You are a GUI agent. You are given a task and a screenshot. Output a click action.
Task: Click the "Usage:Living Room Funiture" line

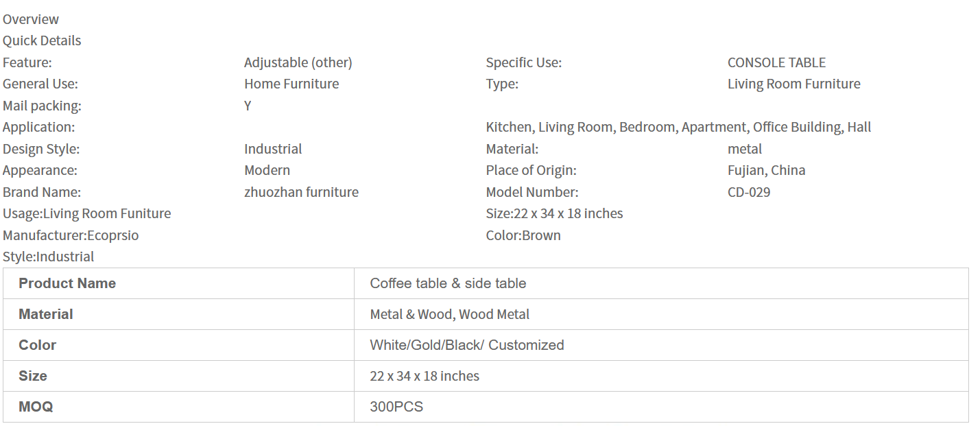click(x=86, y=213)
